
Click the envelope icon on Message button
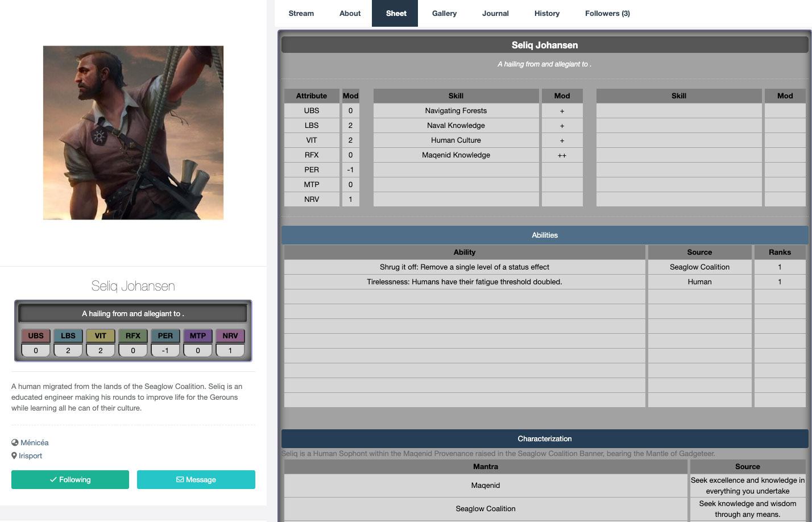[x=180, y=479]
